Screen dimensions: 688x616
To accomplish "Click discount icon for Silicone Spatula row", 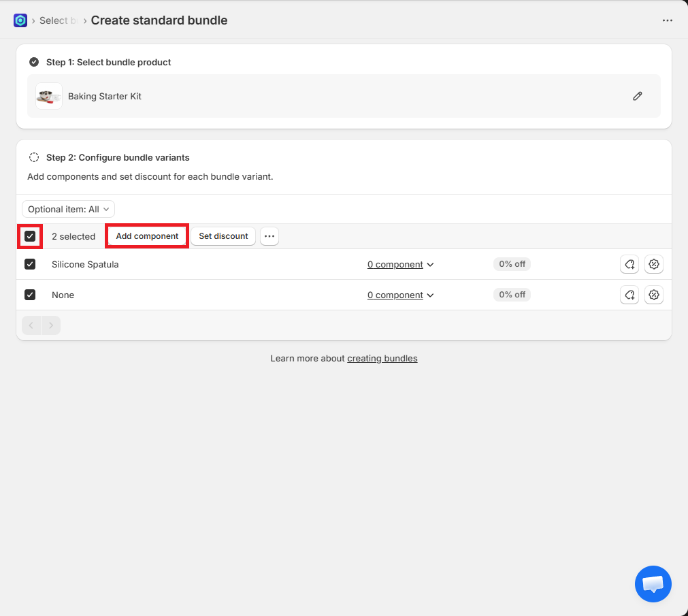I will (x=654, y=264).
